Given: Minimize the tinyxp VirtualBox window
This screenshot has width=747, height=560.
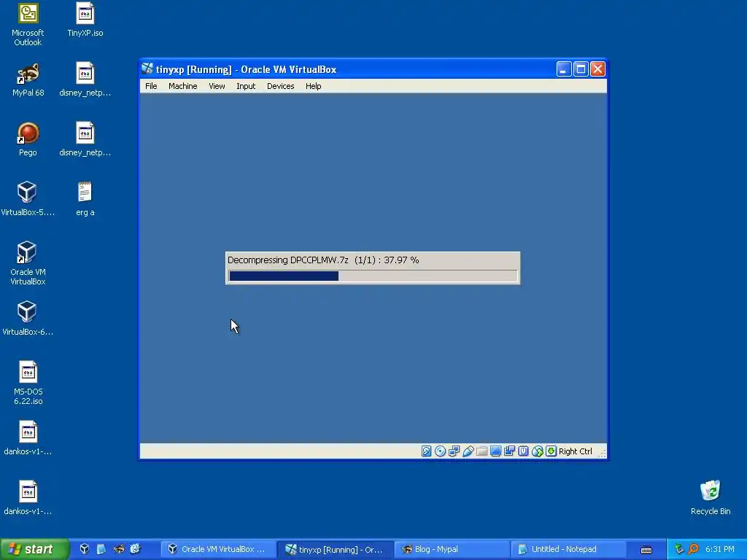Looking at the screenshot, I should [564, 69].
